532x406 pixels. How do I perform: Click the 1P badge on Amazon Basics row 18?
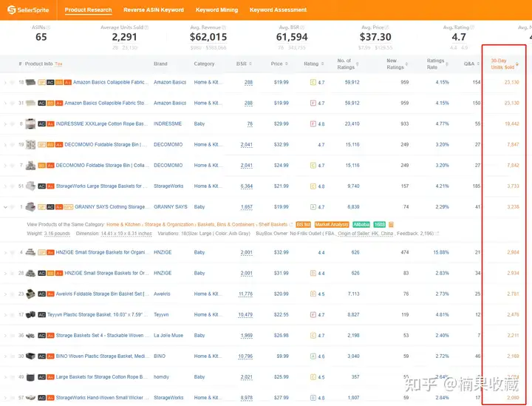(x=41, y=82)
